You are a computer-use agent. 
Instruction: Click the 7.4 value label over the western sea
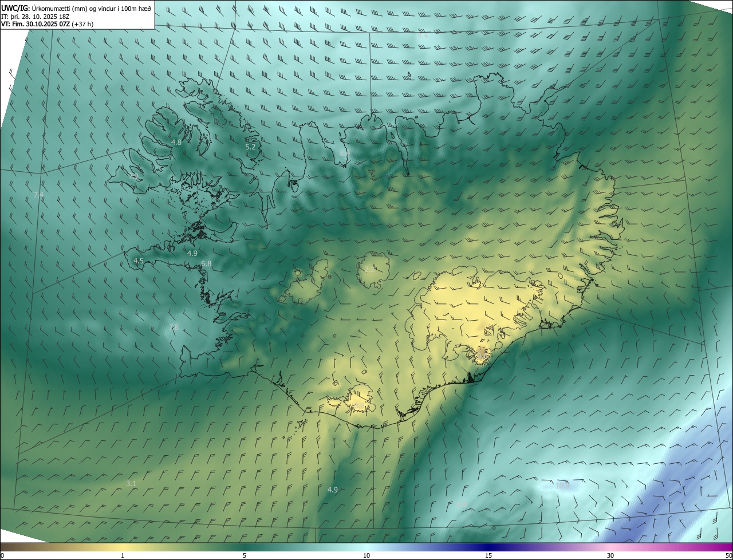click(38, 195)
